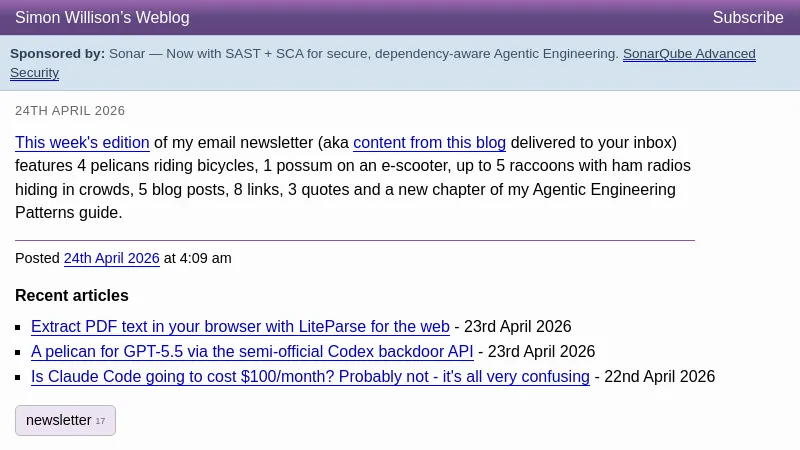Open the This week's edition link

[x=82, y=143]
